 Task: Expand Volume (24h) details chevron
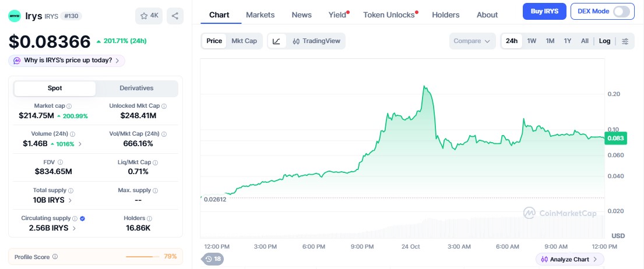tap(80, 144)
